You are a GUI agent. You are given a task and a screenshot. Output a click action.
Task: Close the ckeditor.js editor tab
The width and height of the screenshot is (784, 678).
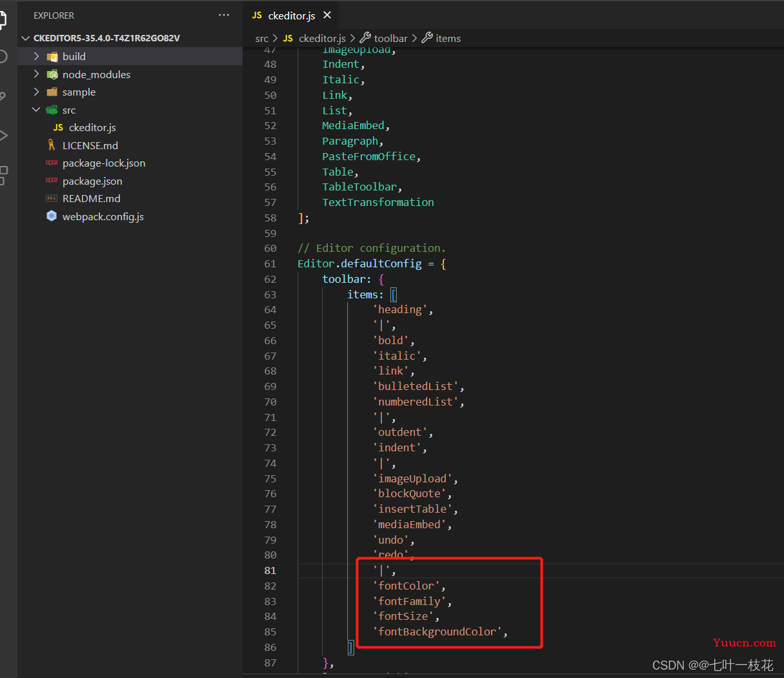tap(327, 15)
